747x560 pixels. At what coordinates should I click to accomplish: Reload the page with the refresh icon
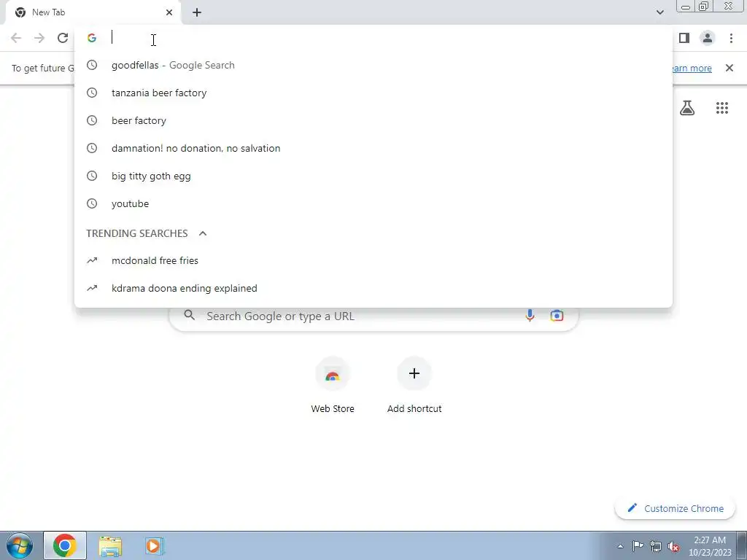63,38
